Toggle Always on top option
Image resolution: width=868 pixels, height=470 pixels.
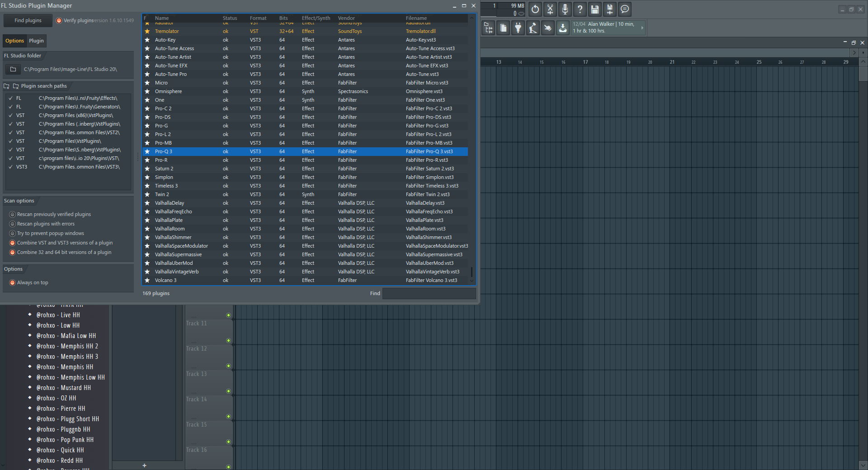pos(13,282)
